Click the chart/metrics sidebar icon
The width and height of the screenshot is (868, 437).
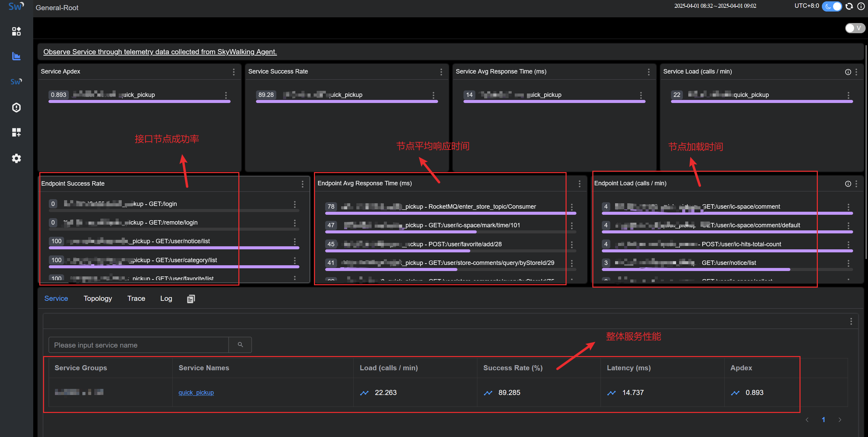[x=16, y=56]
